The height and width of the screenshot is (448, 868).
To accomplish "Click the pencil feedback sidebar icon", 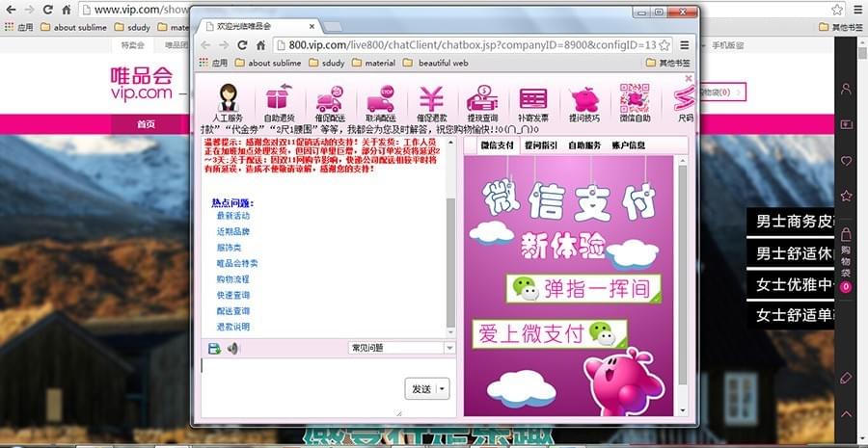I will click(x=846, y=378).
